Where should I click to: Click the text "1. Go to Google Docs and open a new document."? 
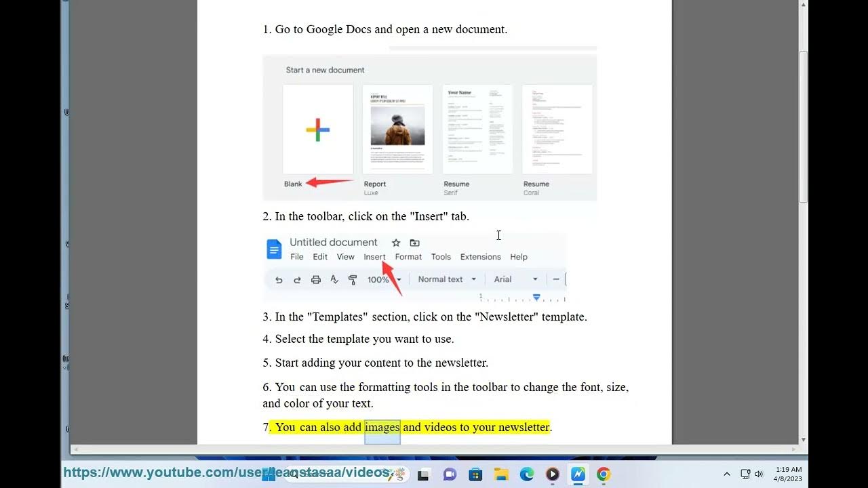[385, 29]
